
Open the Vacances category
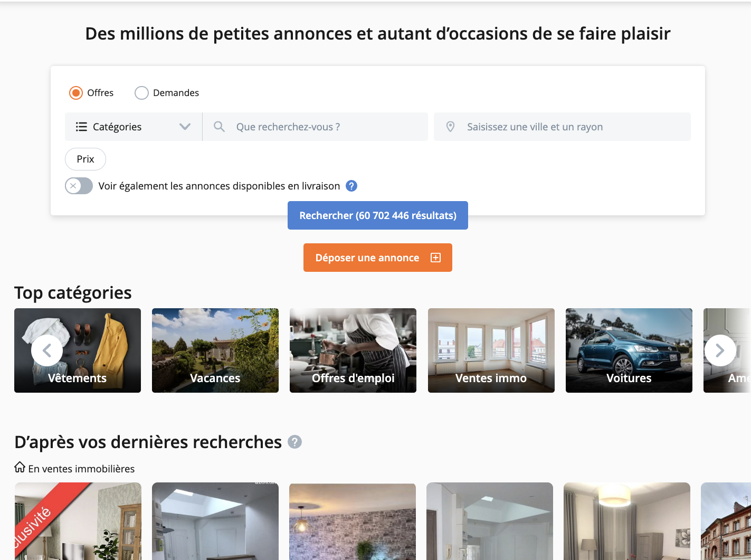215,350
